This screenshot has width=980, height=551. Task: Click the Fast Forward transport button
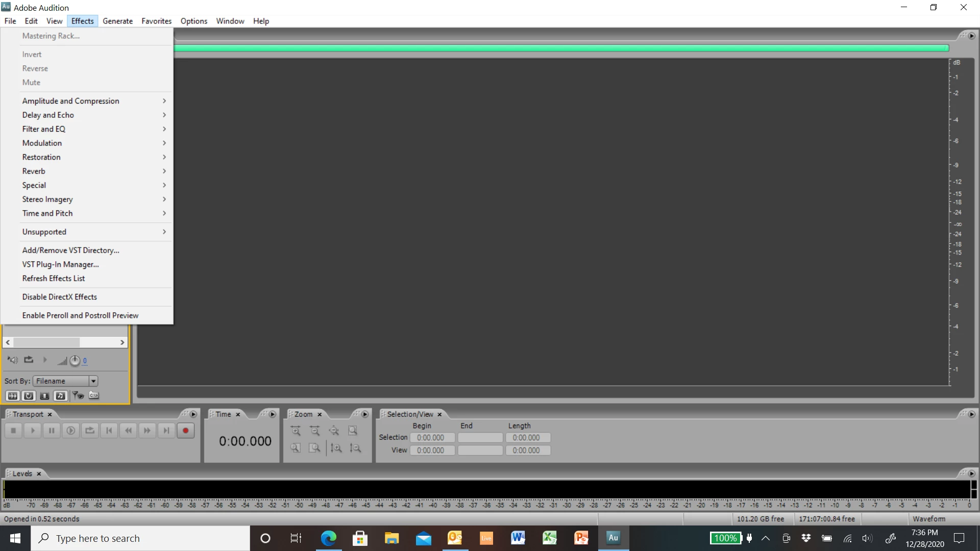147,431
